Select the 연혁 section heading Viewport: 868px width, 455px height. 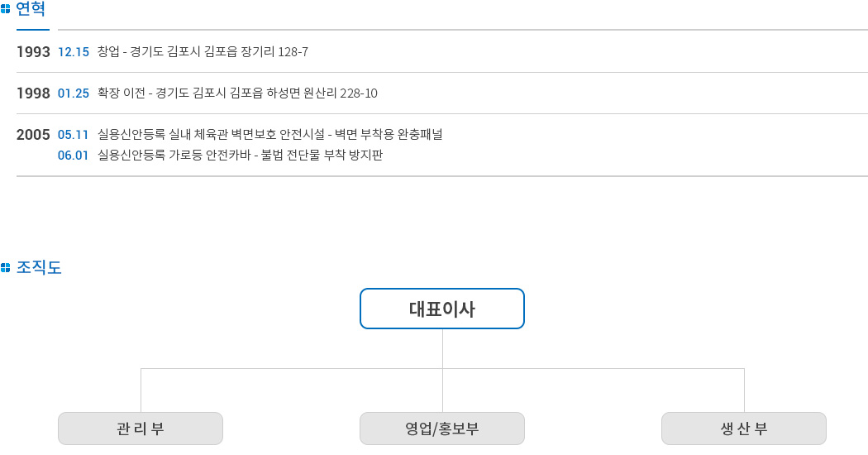coord(31,9)
